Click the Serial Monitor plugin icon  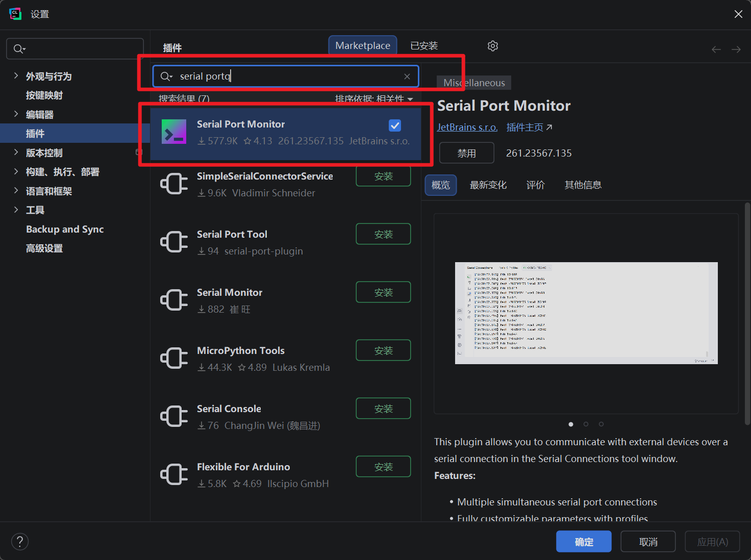click(174, 300)
